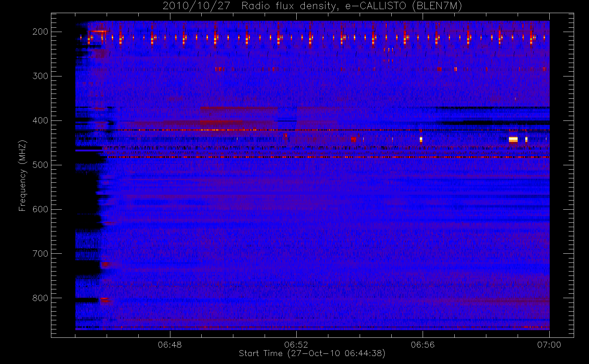Click the 200 frequency tick label
589x364 pixels.
pyautogui.click(x=40, y=32)
